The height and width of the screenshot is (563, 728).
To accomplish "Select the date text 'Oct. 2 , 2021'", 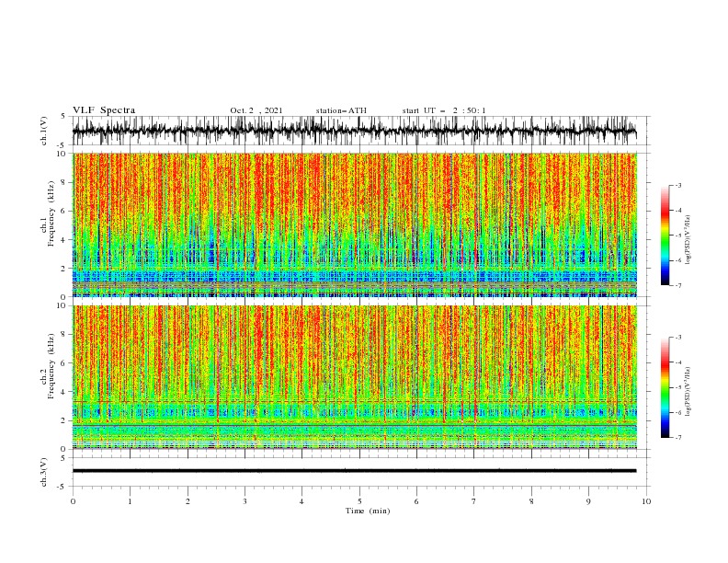I will pos(256,110).
